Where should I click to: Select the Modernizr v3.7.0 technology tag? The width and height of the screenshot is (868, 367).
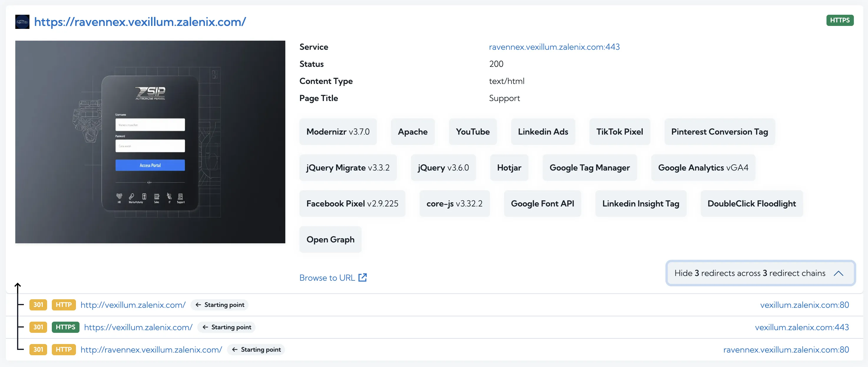(338, 132)
